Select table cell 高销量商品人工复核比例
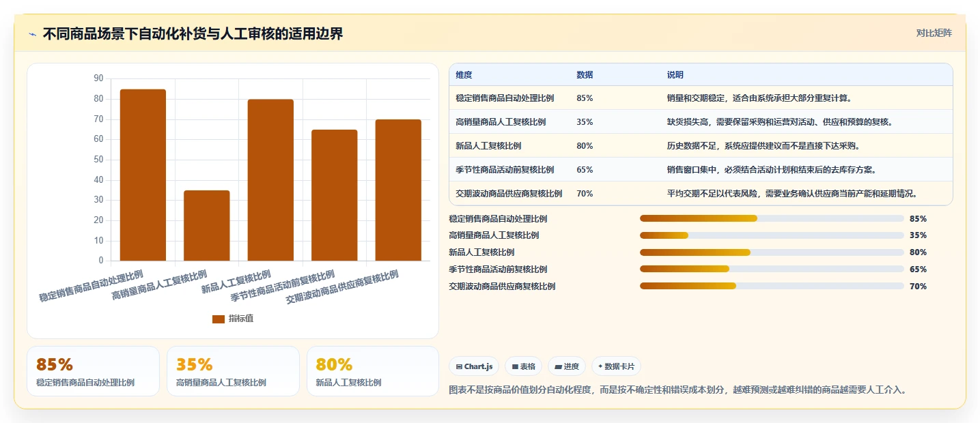980x423 pixels. click(501, 122)
